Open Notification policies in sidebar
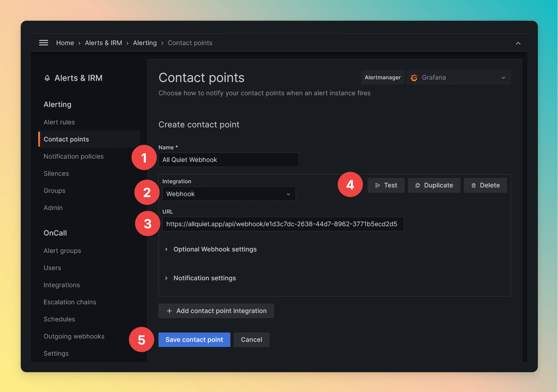Viewport: 558px width, 392px height. (74, 156)
